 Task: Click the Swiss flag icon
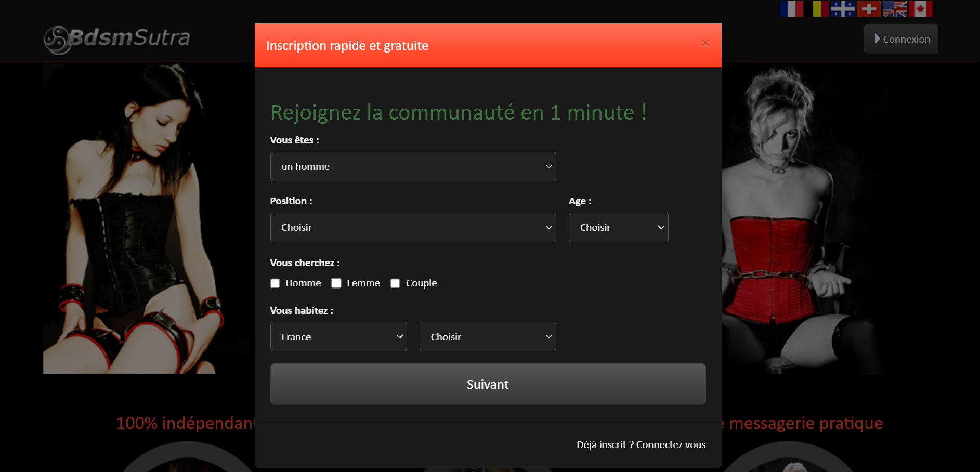[869, 8]
